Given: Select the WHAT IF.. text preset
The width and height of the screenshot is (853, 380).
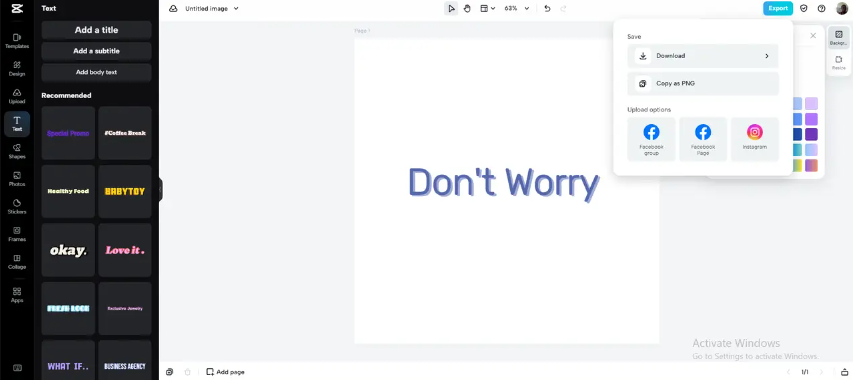Looking at the screenshot, I should [68, 360].
